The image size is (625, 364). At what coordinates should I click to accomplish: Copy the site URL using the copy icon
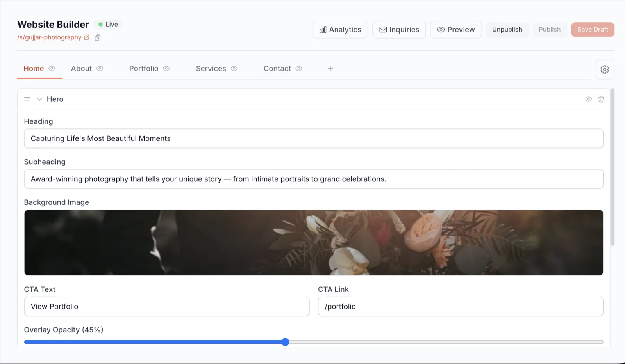[97, 37]
